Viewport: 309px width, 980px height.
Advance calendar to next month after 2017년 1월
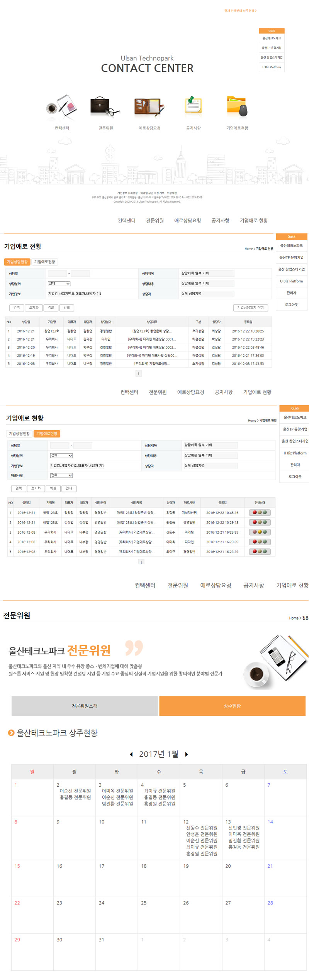pyautogui.click(x=187, y=754)
